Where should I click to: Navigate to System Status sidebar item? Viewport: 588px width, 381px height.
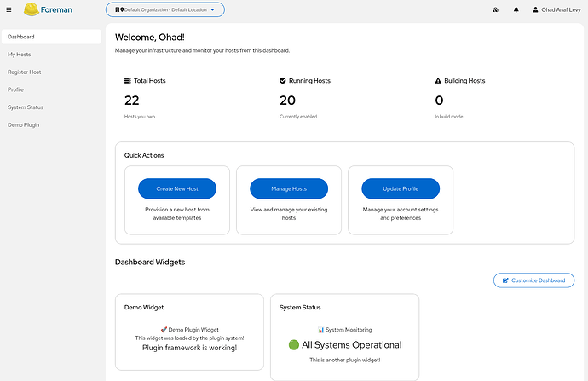(x=26, y=107)
